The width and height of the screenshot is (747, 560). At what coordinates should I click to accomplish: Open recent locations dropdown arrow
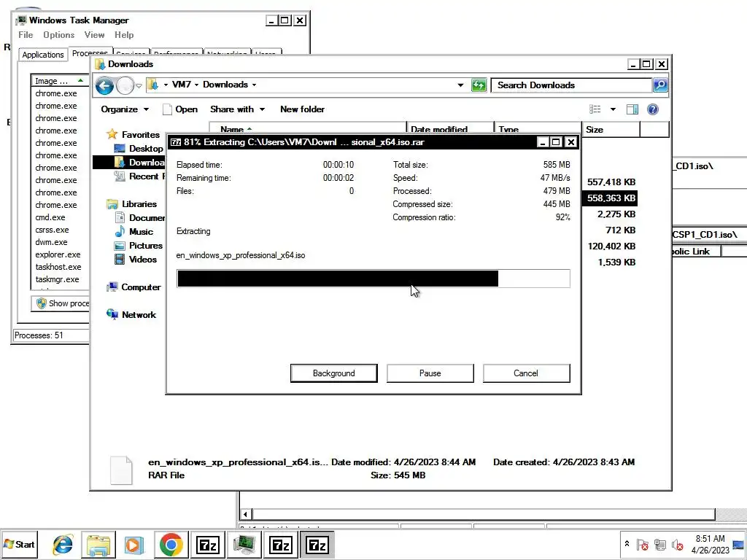[x=139, y=86]
